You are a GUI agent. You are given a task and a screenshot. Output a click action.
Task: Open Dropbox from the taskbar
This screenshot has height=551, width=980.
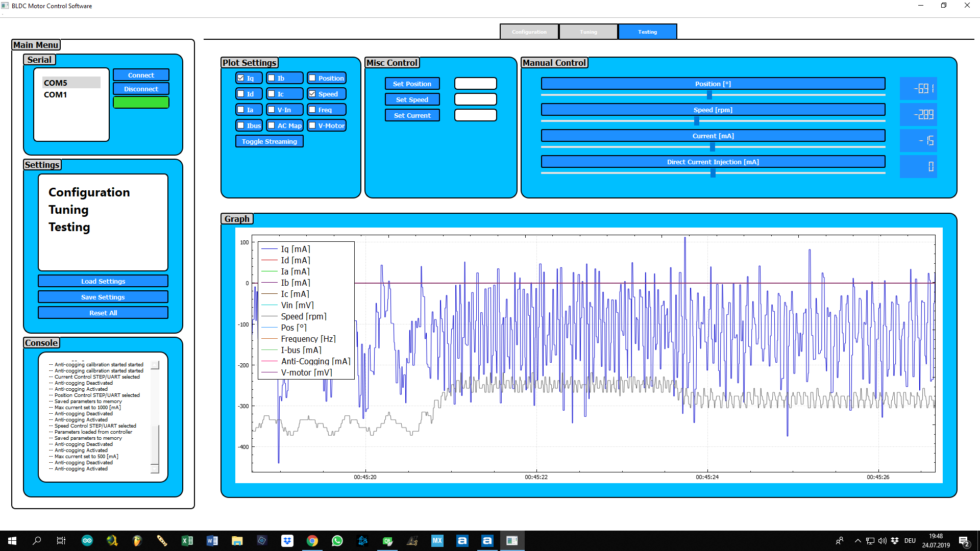(287, 541)
